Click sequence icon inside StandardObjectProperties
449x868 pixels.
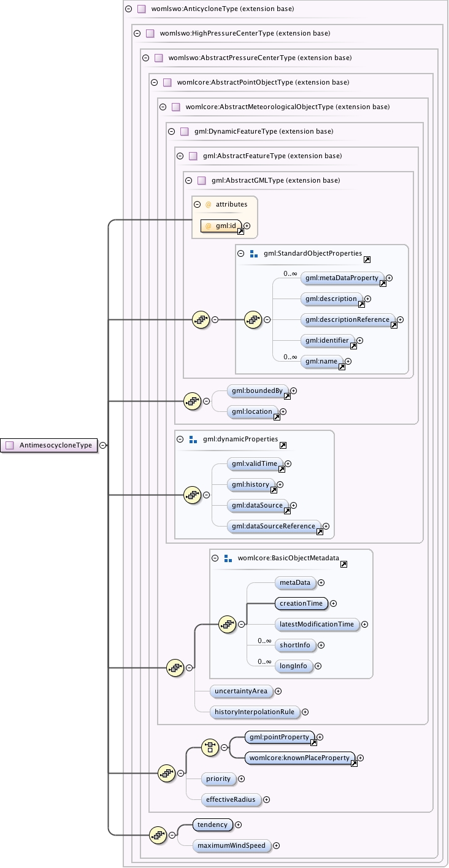tap(254, 319)
